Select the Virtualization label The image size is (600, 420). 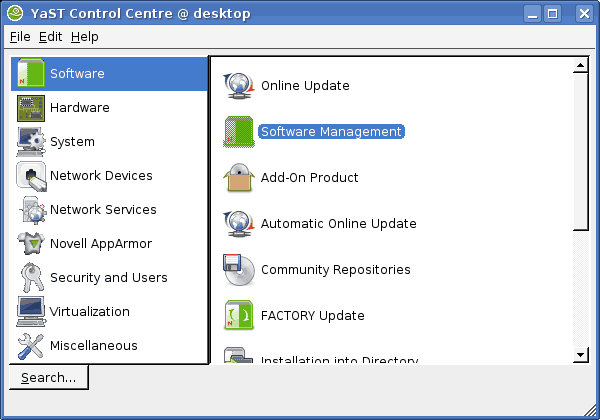[x=90, y=311]
